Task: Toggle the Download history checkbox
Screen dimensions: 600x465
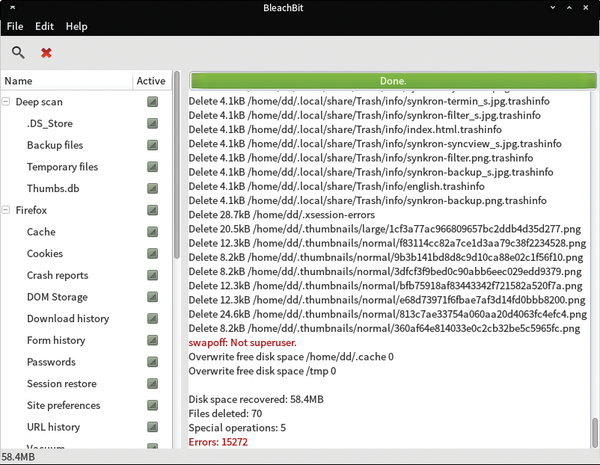Action: pos(153,318)
